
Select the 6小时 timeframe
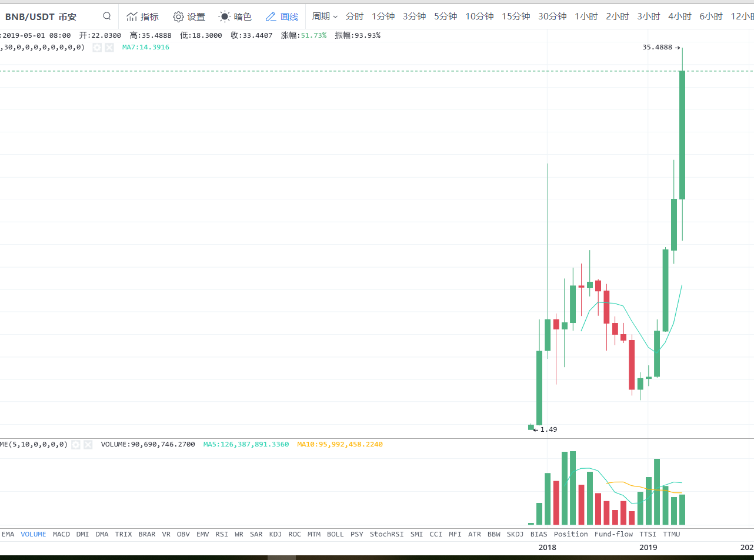(711, 16)
